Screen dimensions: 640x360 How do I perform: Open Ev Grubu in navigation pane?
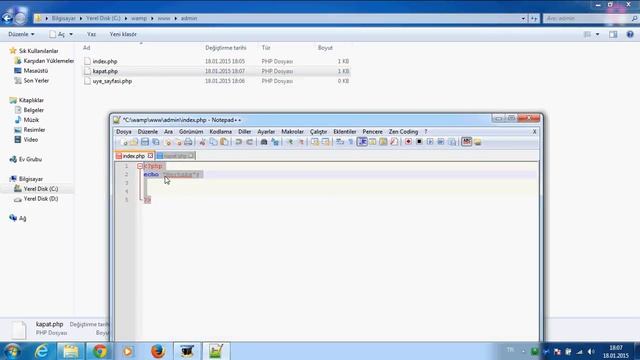(30, 160)
